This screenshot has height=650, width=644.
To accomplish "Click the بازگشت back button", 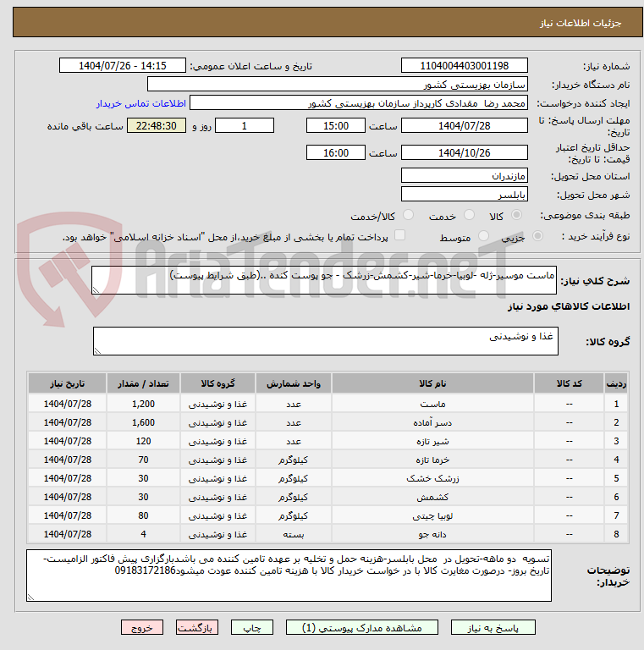I will pos(197,628).
